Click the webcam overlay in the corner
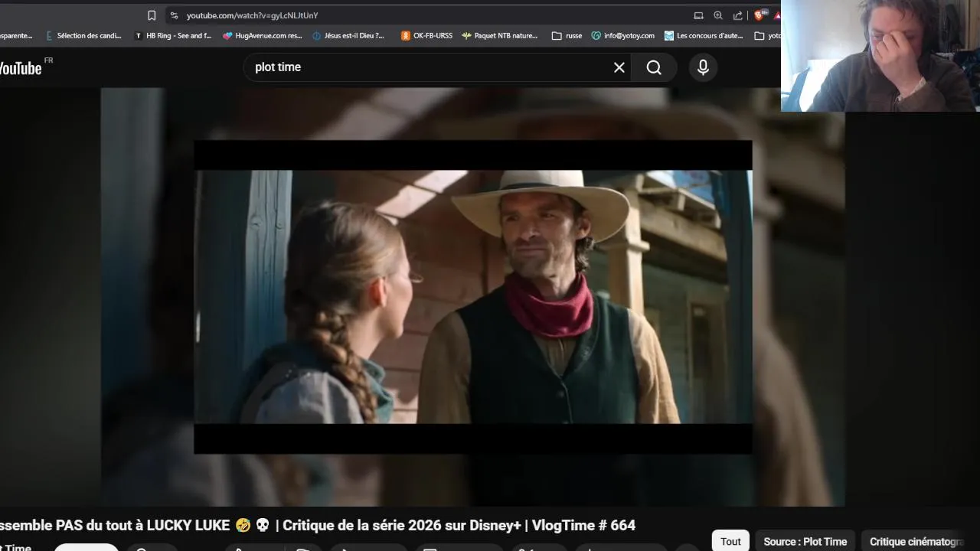This screenshot has height=551, width=980. tap(880, 56)
